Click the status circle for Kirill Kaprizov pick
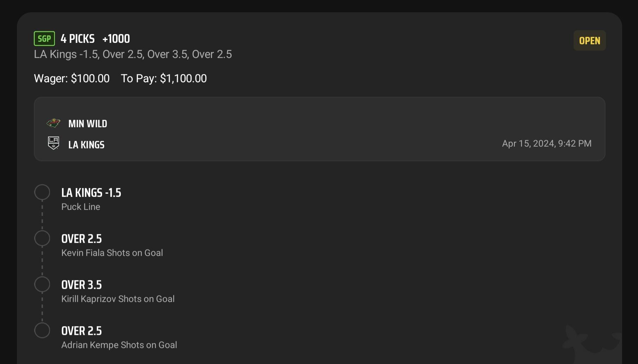638x364 pixels. (x=42, y=285)
